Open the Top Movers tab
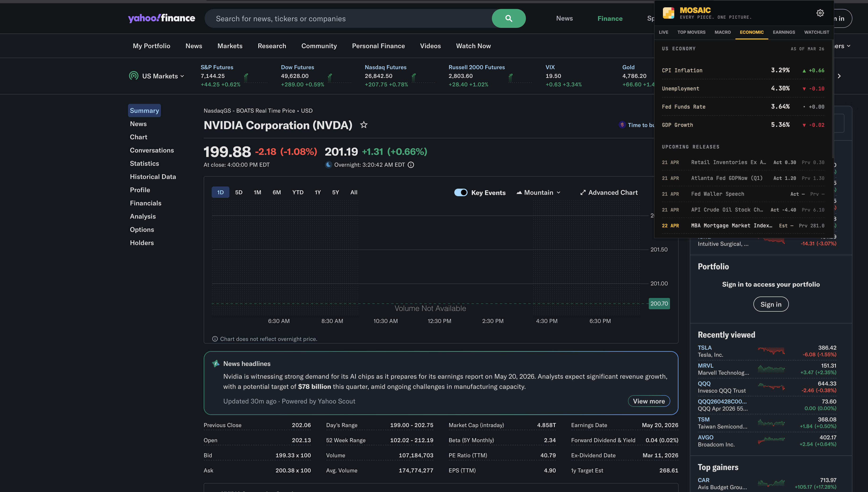The image size is (868, 492). [x=691, y=32]
